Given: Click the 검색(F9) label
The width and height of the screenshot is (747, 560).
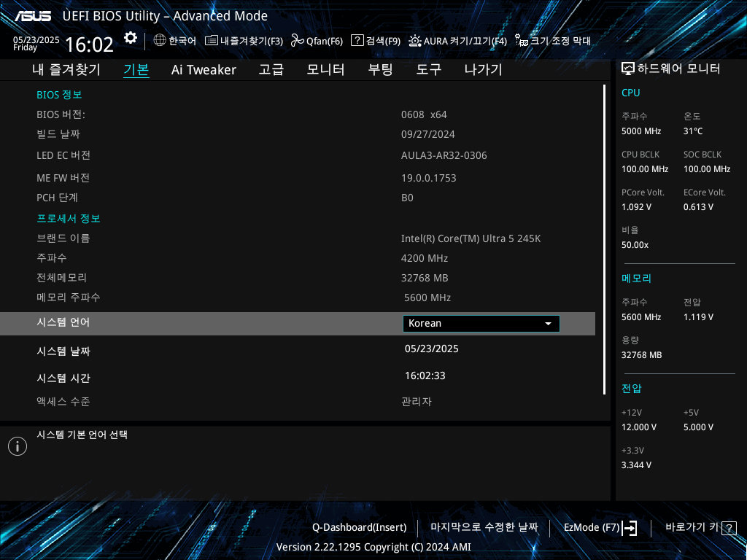Looking at the screenshot, I should 383,41.
